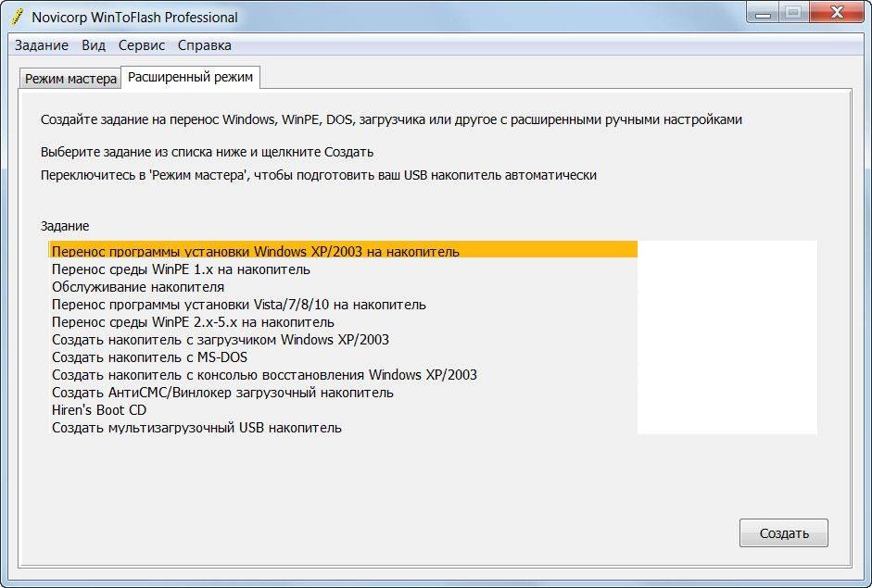This screenshot has height=588, width=872.
Task: Switch to the Режим мастера tab
Action: 70,79
